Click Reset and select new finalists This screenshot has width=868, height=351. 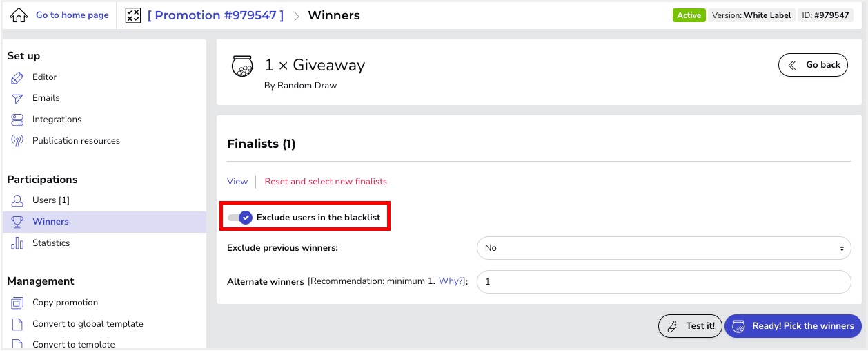(326, 182)
